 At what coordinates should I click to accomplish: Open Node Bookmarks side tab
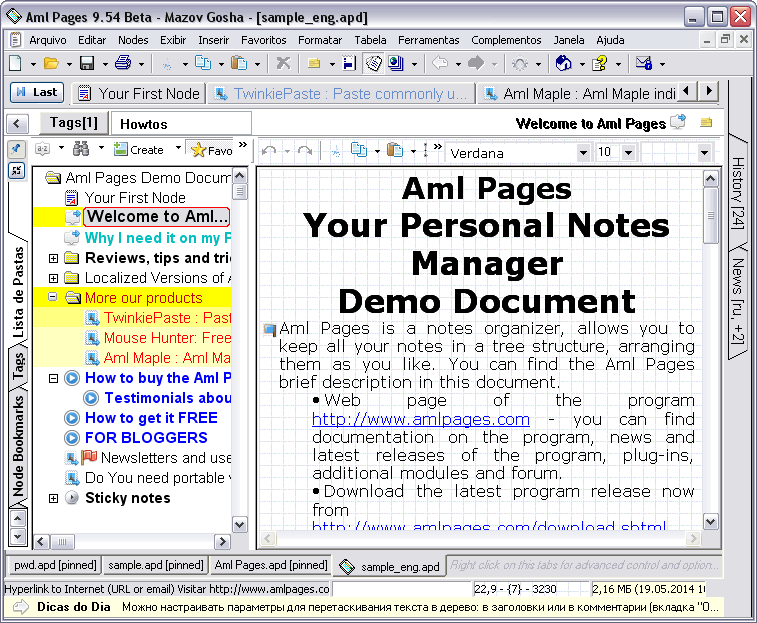point(18,445)
